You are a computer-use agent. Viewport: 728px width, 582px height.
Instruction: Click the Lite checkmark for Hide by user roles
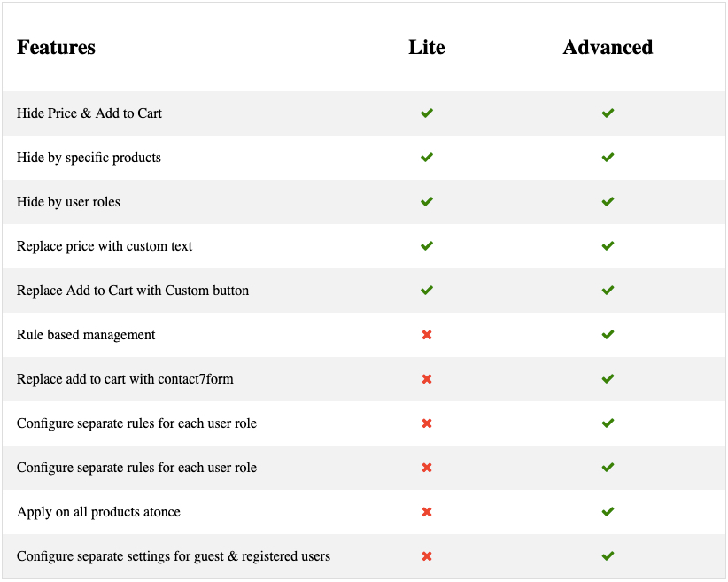tap(427, 202)
